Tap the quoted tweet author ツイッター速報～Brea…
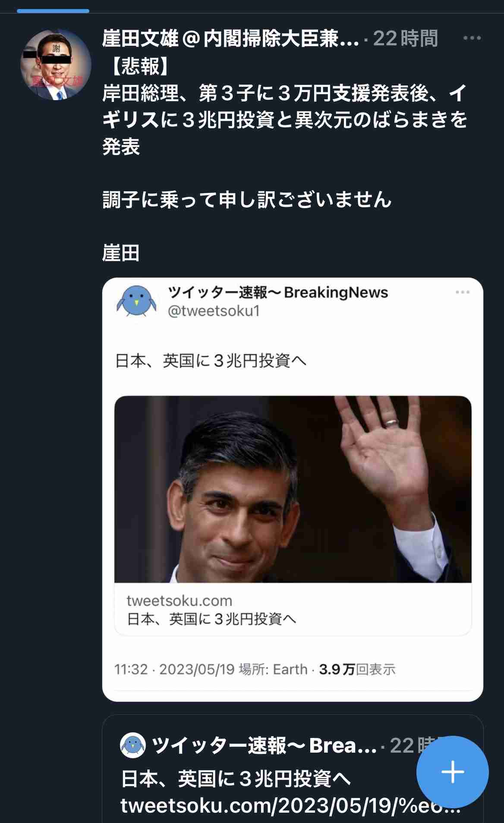 (x=265, y=746)
